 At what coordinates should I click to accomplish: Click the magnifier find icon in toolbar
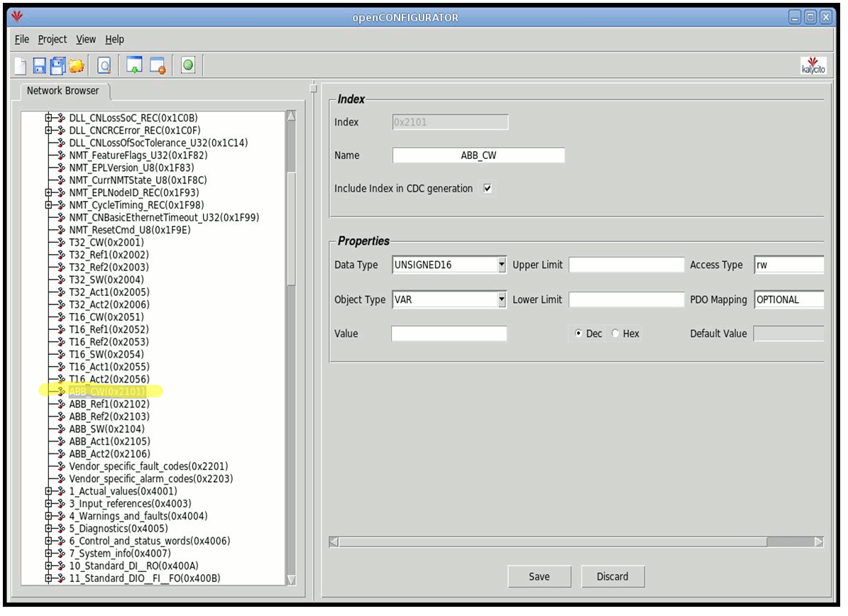click(x=104, y=66)
